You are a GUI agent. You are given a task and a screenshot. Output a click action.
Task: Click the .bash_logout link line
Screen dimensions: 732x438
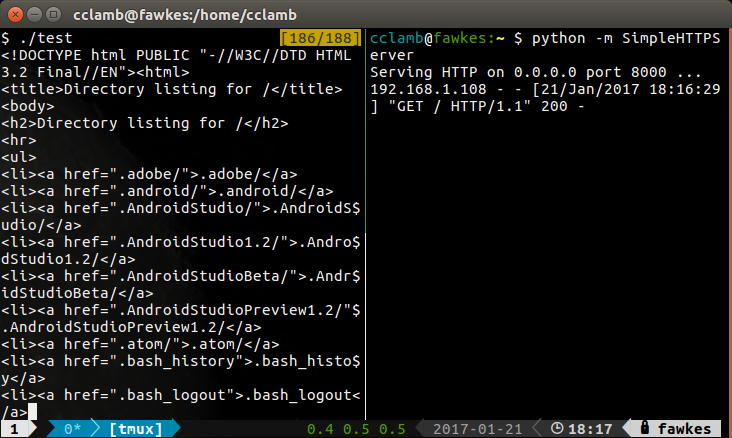pos(180,394)
